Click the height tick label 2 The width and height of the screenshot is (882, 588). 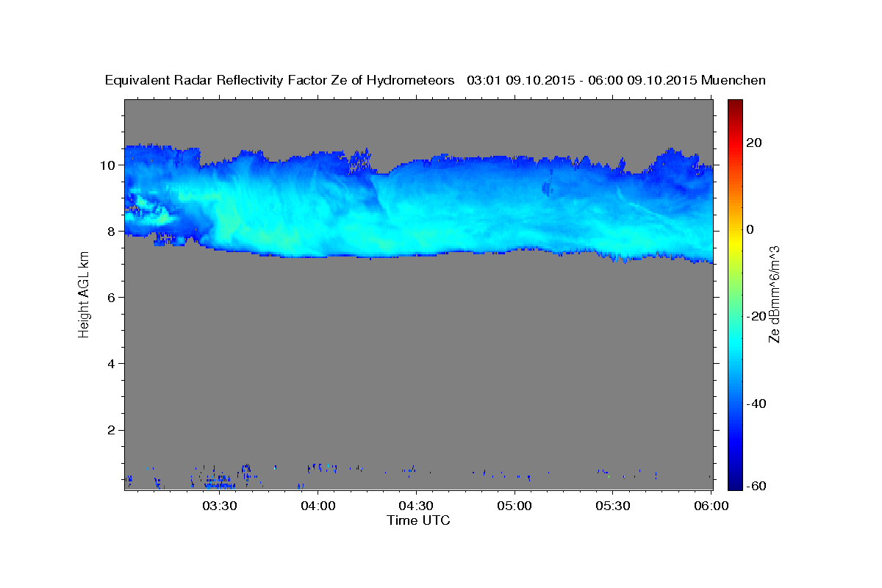tap(111, 430)
